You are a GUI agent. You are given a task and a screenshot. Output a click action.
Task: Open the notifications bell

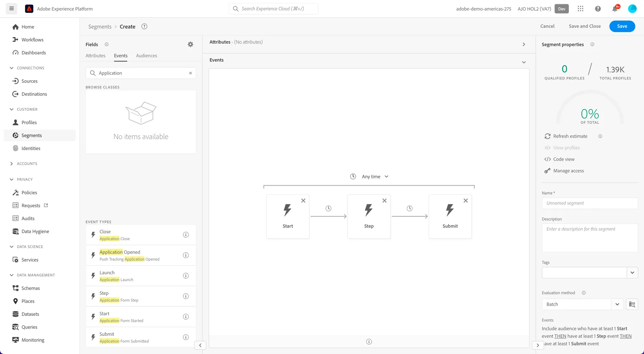click(615, 9)
